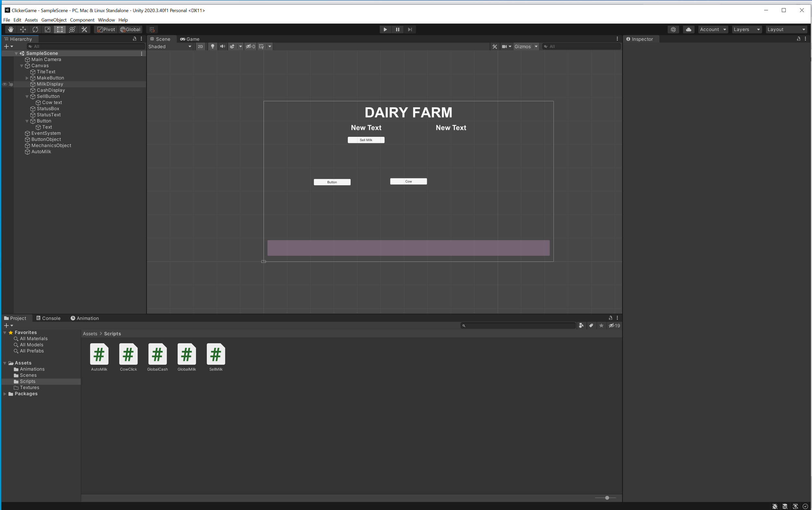Image resolution: width=812 pixels, height=510 pixels.
Task: Open grid settings dropdown arrow
Action: pos(270,46)
